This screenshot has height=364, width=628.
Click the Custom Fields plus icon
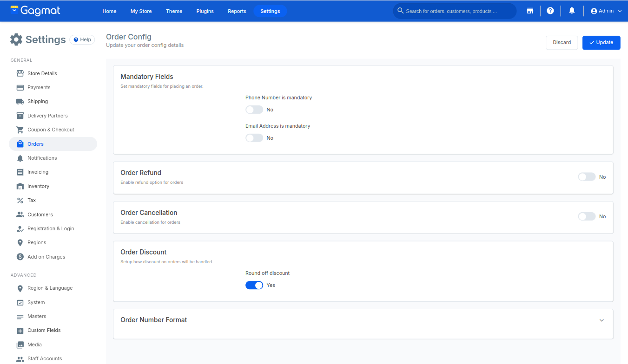pyautogui.click(x=20, y=331)
